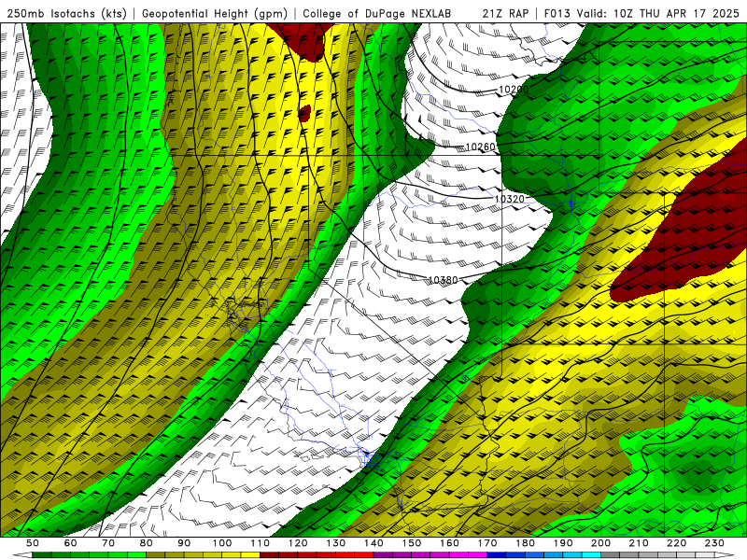Click the 120 kts colorbar label

(298, 543)
